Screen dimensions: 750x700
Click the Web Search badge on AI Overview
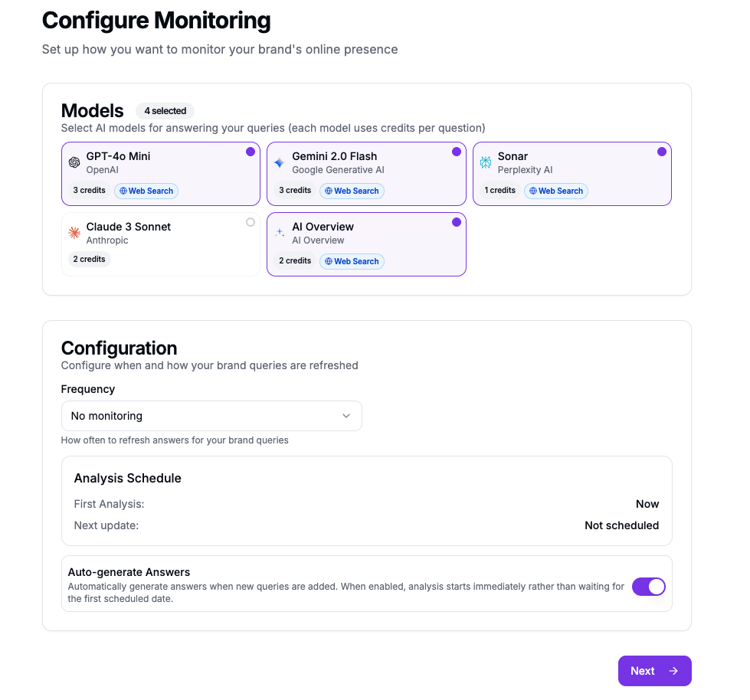pos(352,262)
